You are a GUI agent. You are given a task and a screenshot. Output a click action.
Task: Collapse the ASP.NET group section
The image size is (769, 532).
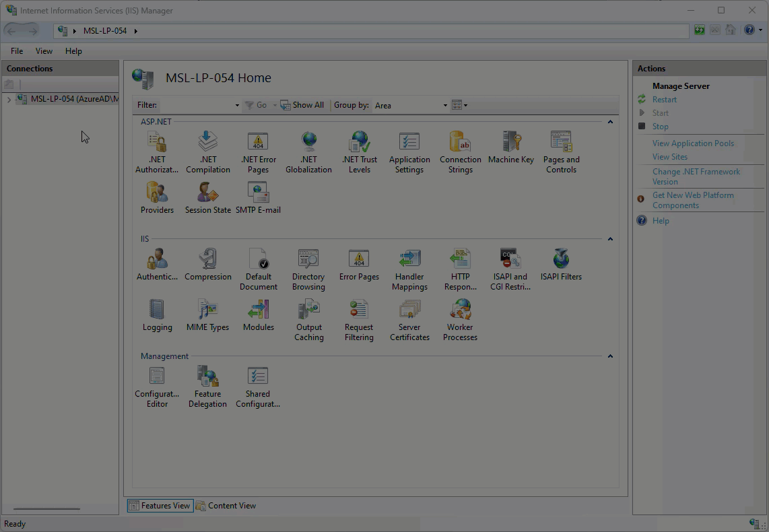(610, 122)
